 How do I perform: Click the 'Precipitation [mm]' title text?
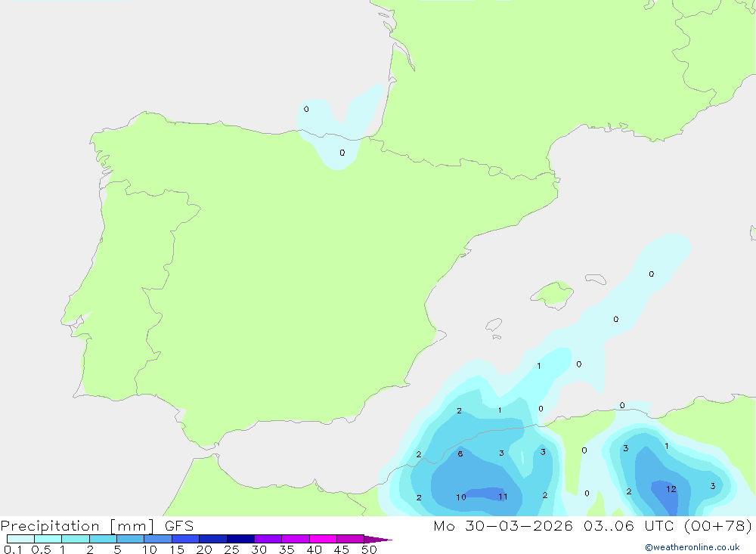point(77,526)
